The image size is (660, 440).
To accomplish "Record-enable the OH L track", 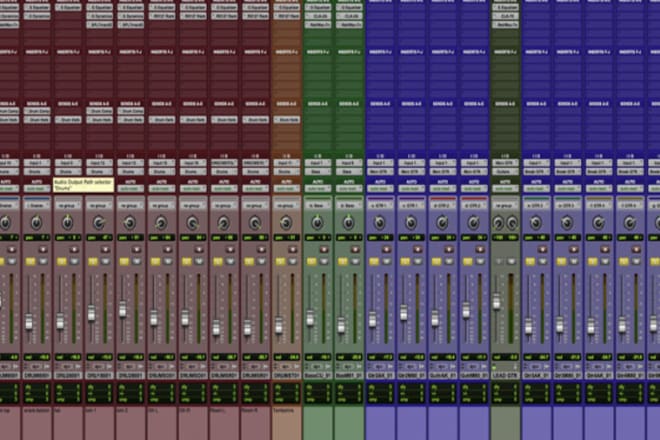I will tap(168, 250).
